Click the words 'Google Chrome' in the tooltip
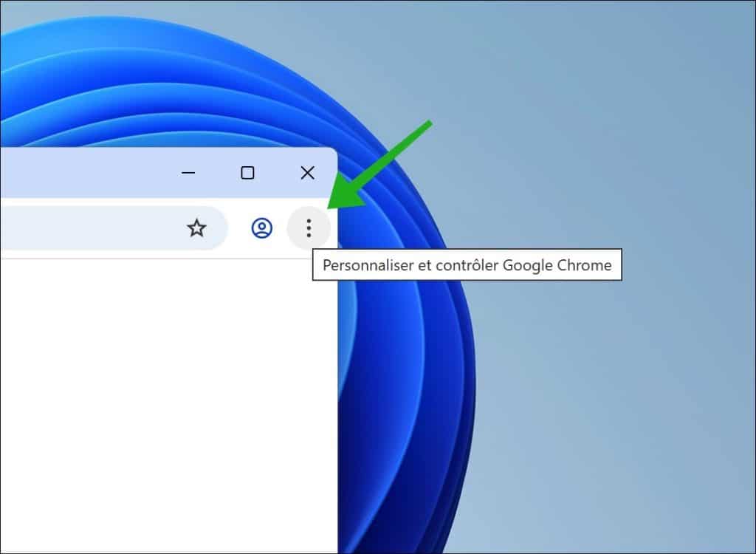Image resolution: width=756 pixels, height=554 pixels. click(557, 265)
